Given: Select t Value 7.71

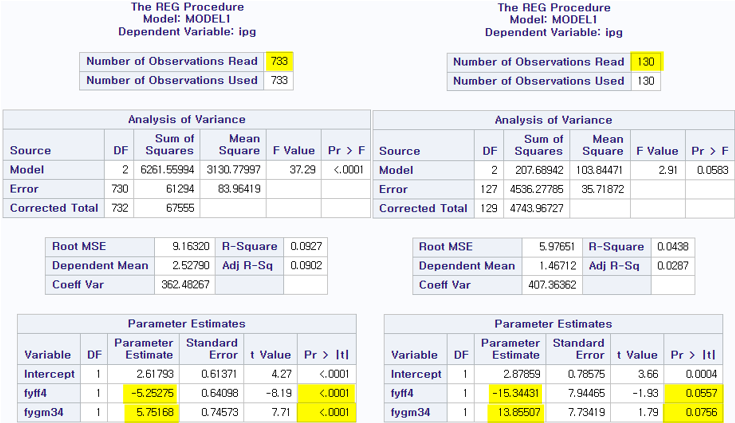Looking at the screenshot, I should click(x=283, y=412).
